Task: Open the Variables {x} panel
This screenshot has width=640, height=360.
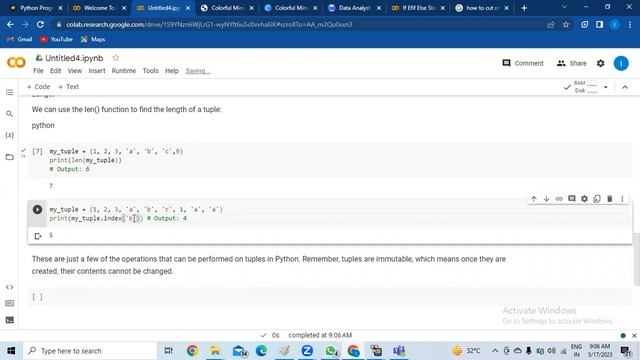Action: click(9, 135)
